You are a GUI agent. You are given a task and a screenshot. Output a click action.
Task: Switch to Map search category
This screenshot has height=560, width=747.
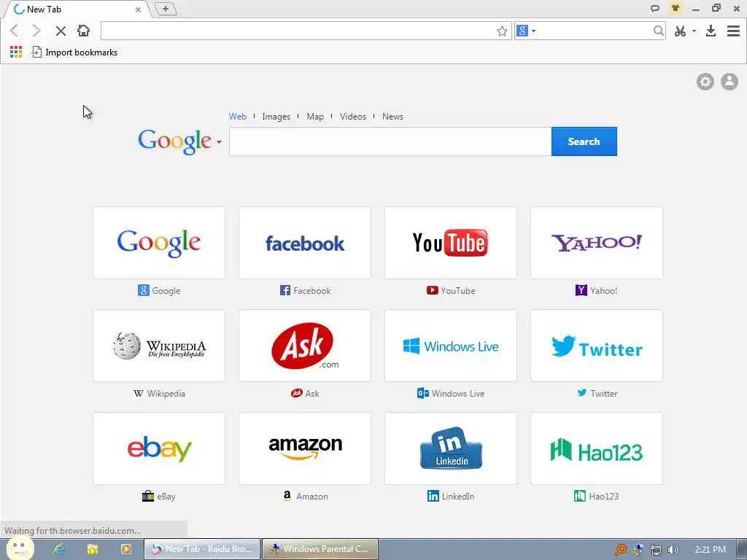(315, 117)
